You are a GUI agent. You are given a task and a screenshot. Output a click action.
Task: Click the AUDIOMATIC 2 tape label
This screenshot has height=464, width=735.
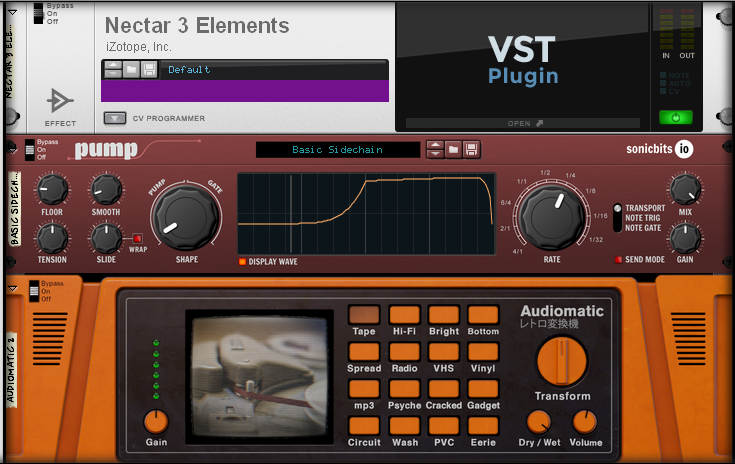(x=11, y=370)
